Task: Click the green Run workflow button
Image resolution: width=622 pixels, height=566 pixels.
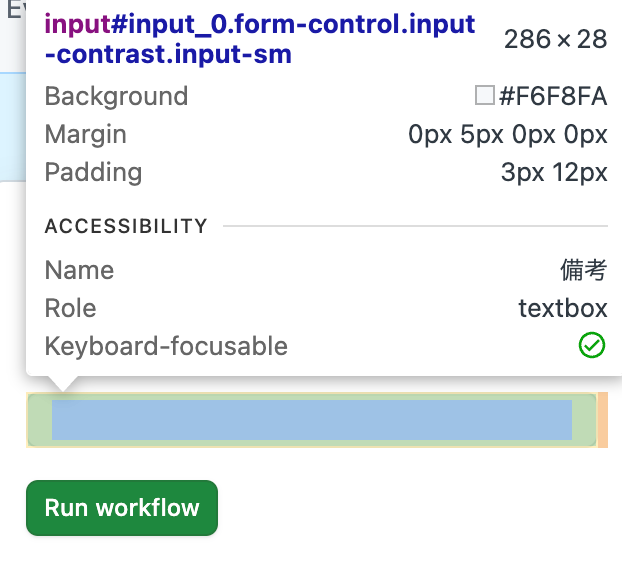Action: pyautogui.click(x=122, y=508)
